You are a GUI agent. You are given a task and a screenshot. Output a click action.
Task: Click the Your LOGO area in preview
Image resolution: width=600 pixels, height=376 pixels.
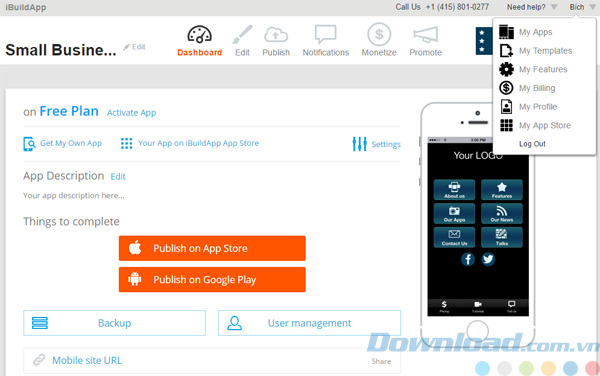478,155
